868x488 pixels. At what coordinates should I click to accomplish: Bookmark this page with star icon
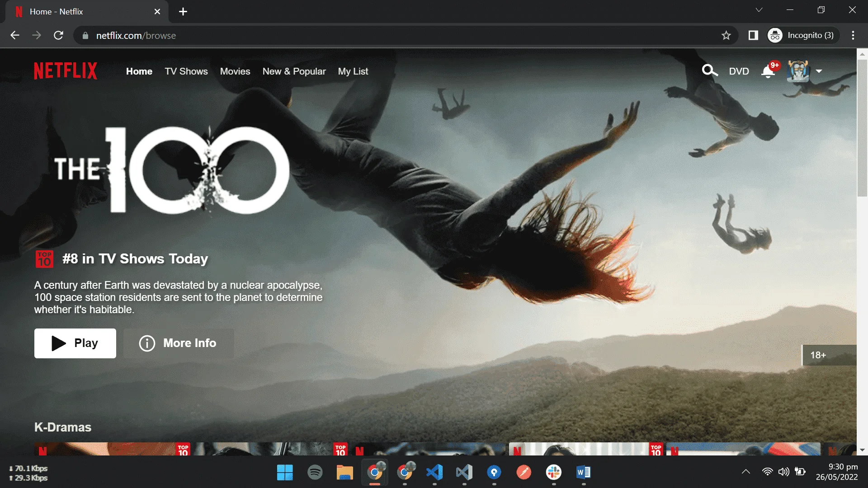[x=726, y=35]
